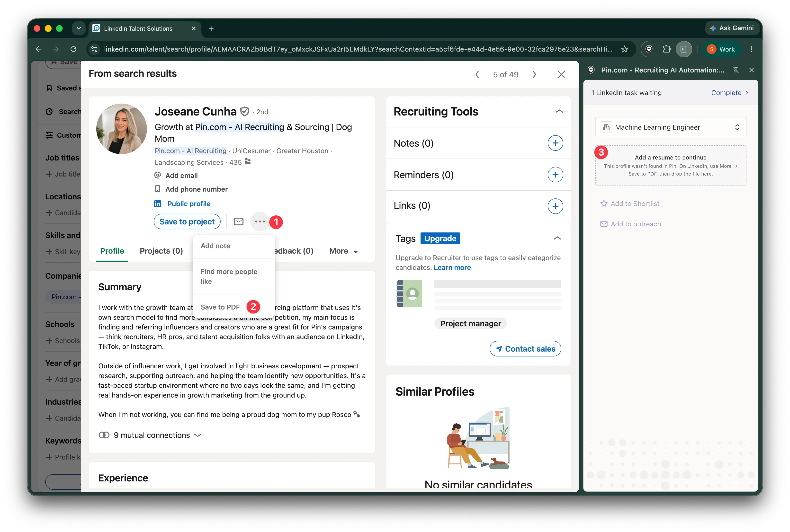Close the LinkedIn Talent Solutions tab
This screenshot has width=790, height=532.
tap(193, 28)
